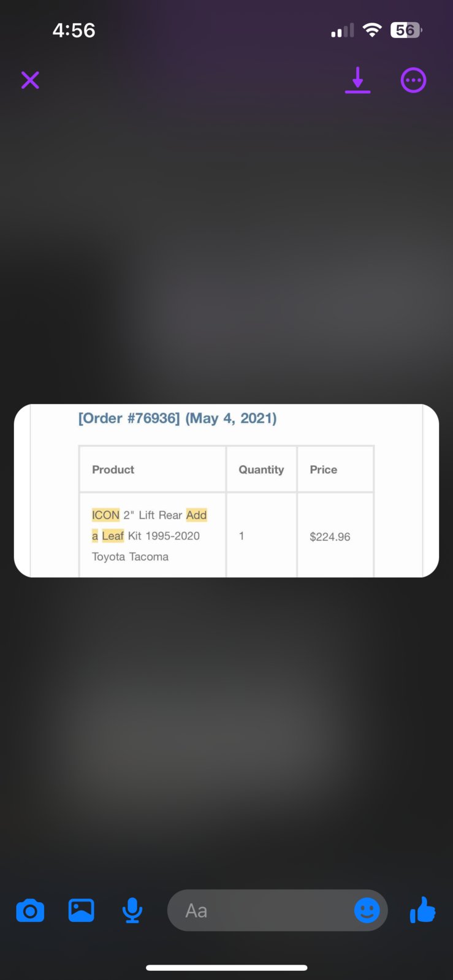Screen dimensions: 453x980
Task: Open the more options ellipsis menu
Action: coord(413,80)
